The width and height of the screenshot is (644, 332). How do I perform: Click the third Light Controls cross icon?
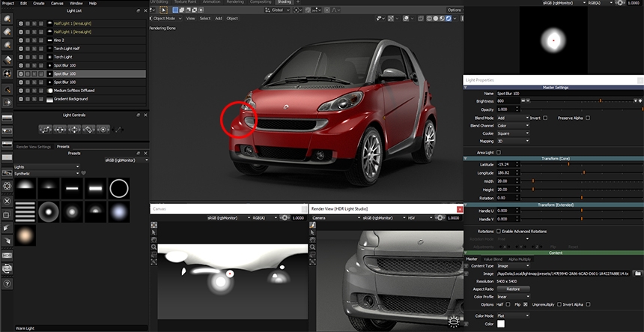74,129
